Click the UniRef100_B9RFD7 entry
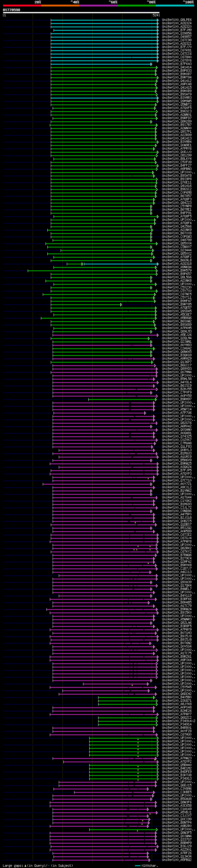The height and width of the screenshot is (868, 197). (x=176, y=118)
